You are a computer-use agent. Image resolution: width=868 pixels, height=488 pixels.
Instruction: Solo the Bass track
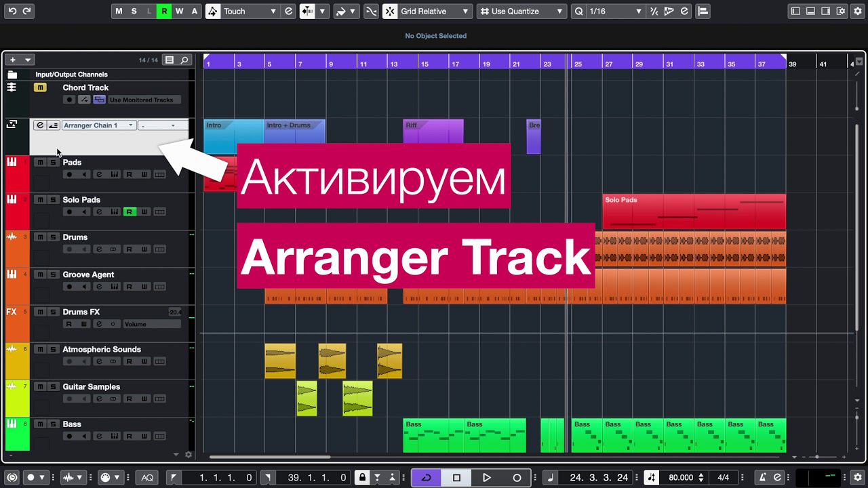coord(53,424)
